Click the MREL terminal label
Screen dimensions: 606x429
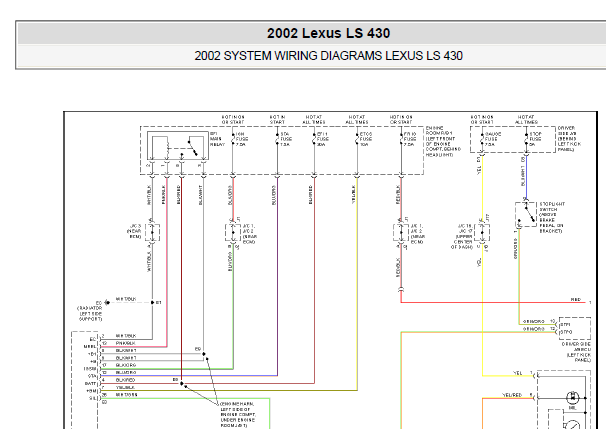point(90,347)
